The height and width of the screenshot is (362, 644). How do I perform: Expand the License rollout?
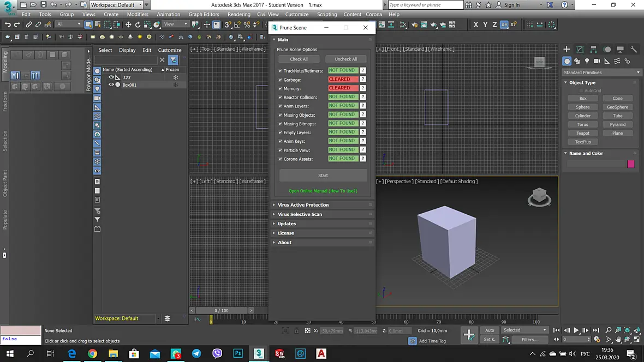coord(323,233)
